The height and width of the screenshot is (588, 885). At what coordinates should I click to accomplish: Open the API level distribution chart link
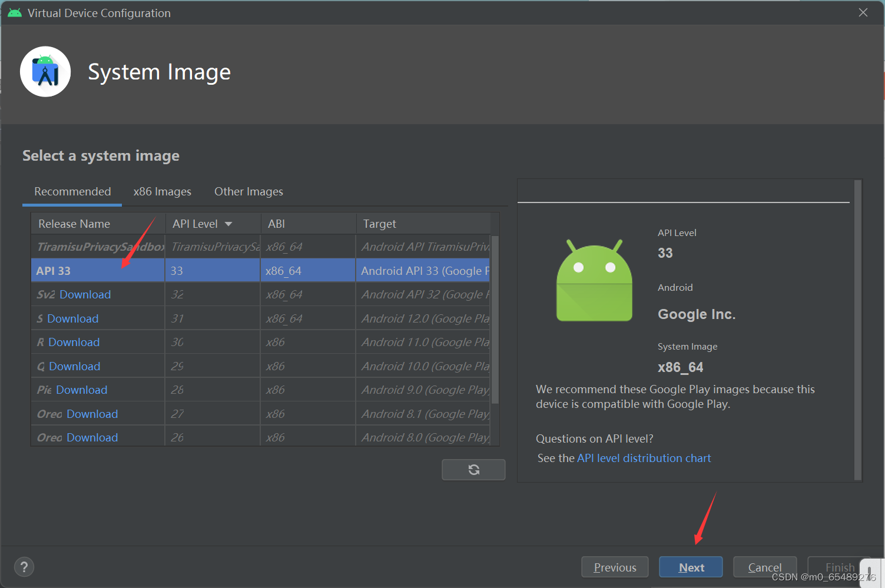(x=644, y=458)
